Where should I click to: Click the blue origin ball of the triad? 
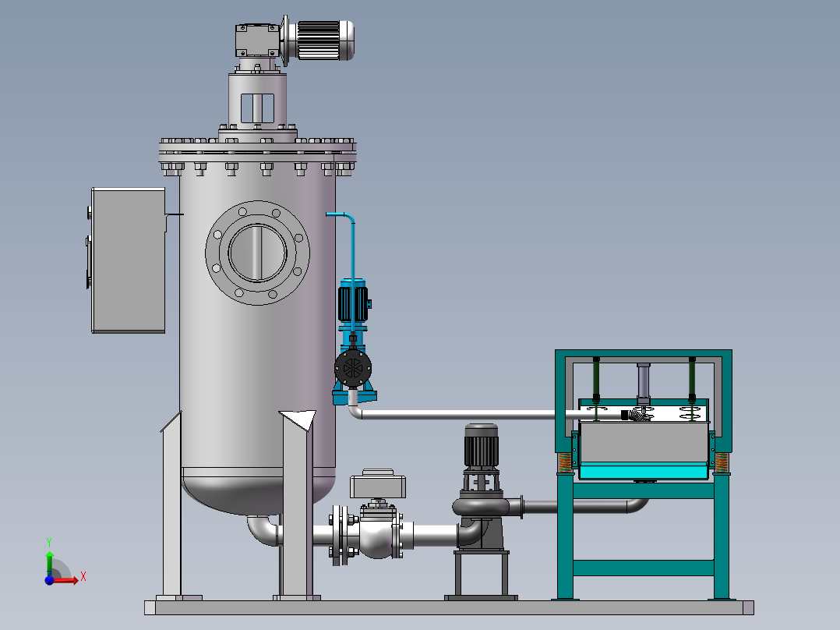coord(50,580)
